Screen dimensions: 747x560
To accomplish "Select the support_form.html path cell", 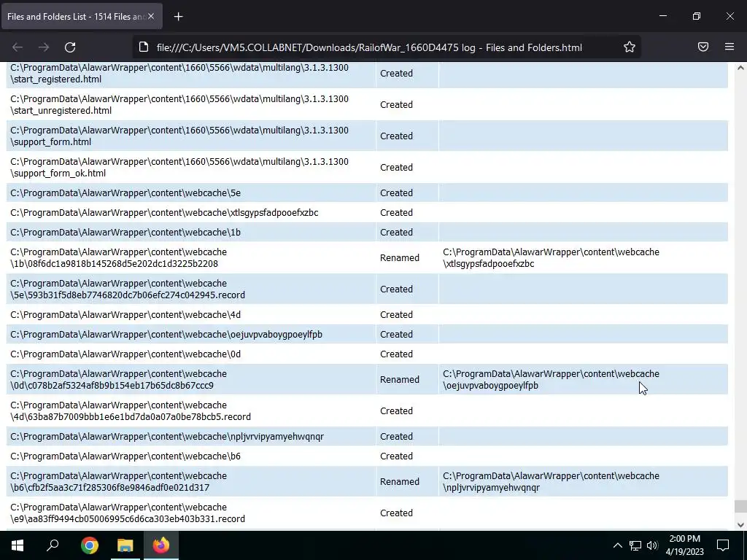I will click(191, 136).
